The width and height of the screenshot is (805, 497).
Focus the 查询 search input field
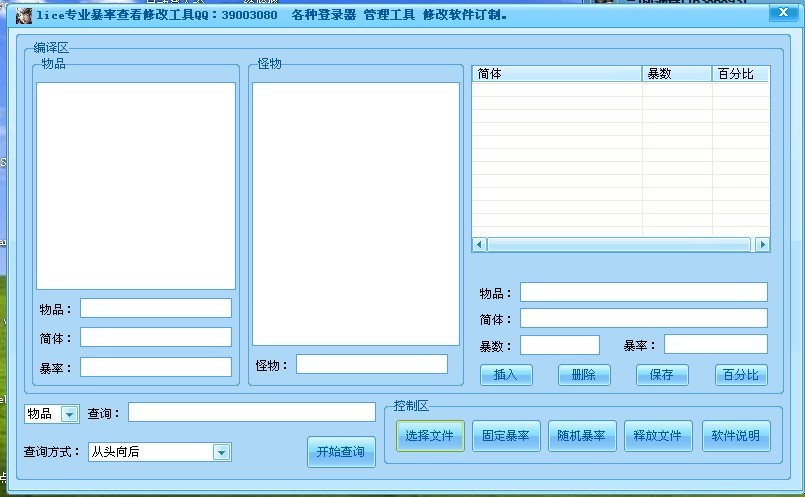point(251,412)
